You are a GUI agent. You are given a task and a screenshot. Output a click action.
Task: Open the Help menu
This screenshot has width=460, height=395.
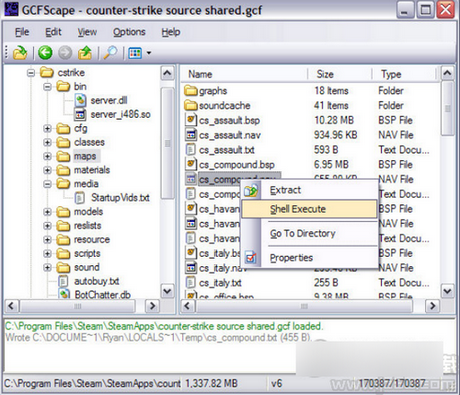coord(171,32)
